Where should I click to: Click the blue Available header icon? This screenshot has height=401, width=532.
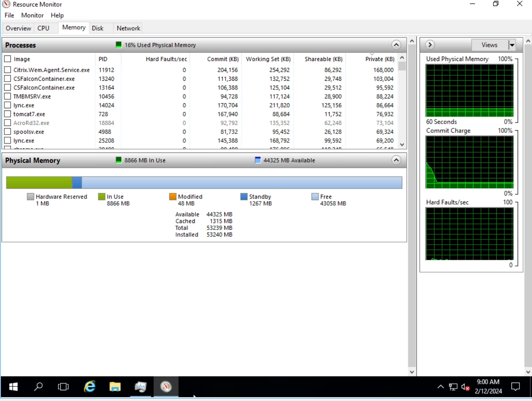258,160
